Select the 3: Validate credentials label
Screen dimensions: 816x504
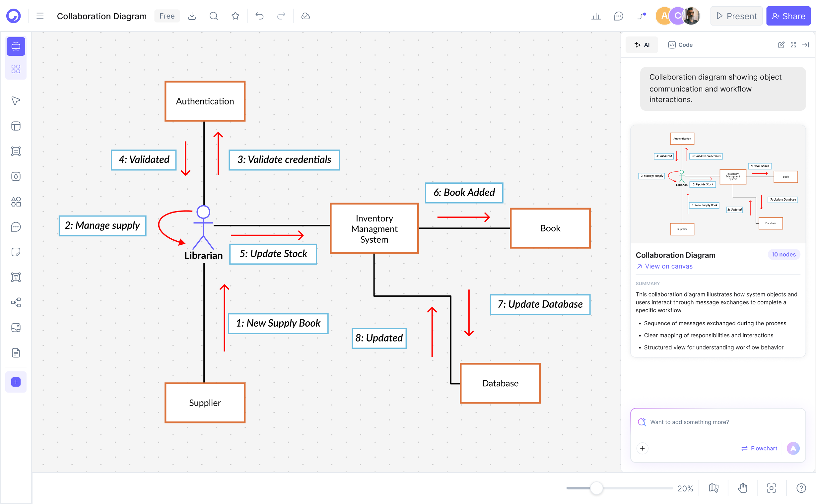284,160
